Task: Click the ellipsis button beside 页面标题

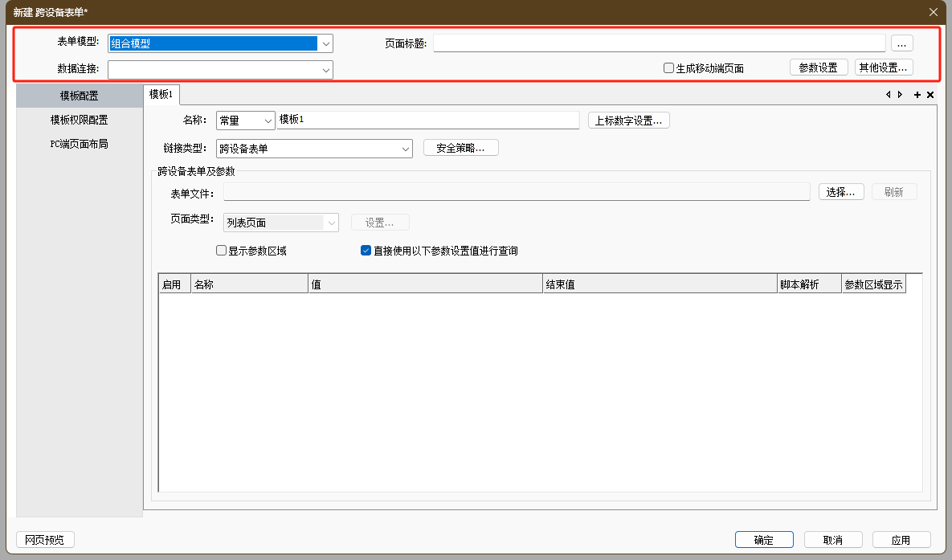Action: tap(901, 43)
